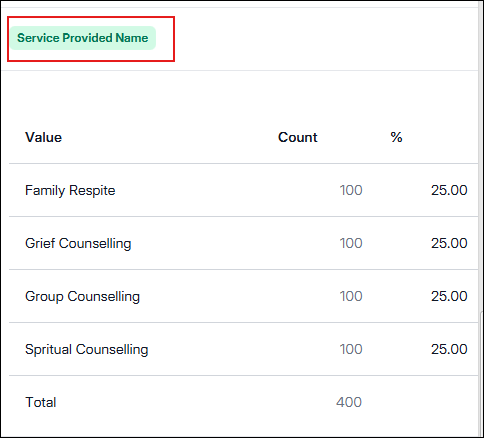
Task: Select the Spritual Counselling row label
Action: click(87, 349)
